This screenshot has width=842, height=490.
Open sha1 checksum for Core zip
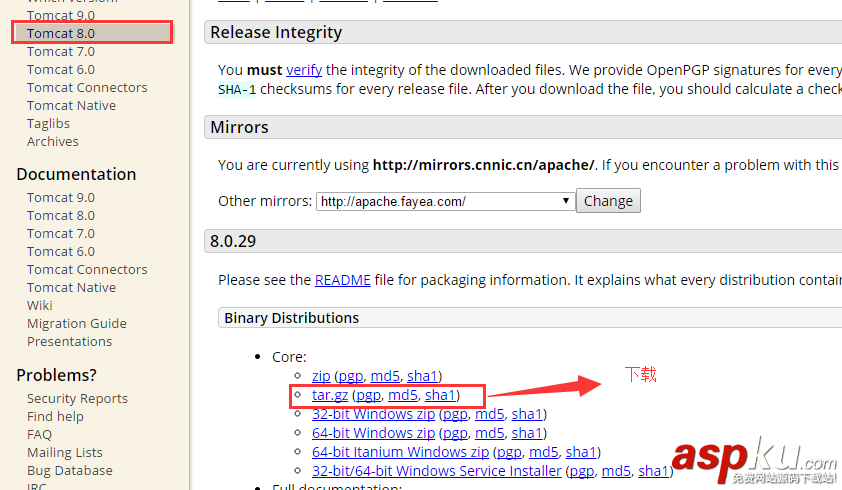422,377
